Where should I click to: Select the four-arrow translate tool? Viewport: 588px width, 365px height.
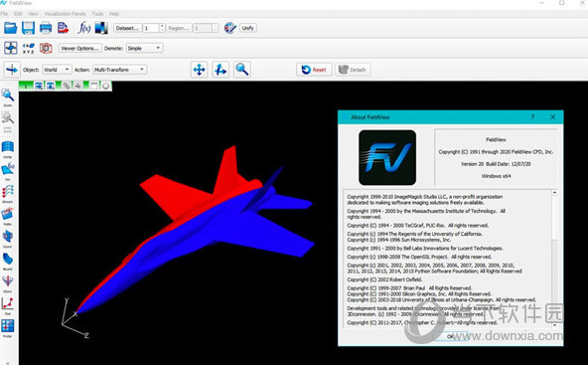click(x=199, y=70)
